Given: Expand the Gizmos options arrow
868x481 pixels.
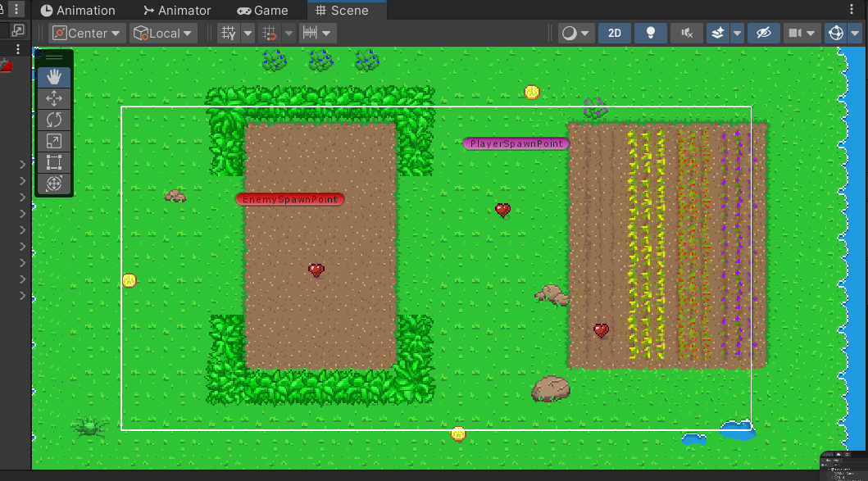Looking at the screenshot, I should click(x=855, y=34).
